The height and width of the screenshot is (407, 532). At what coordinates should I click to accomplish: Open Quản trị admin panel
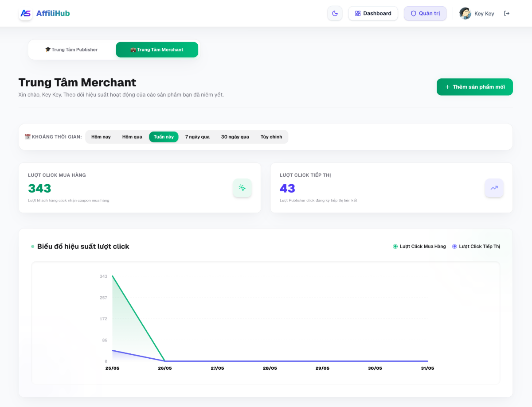[x=425, y=13]
